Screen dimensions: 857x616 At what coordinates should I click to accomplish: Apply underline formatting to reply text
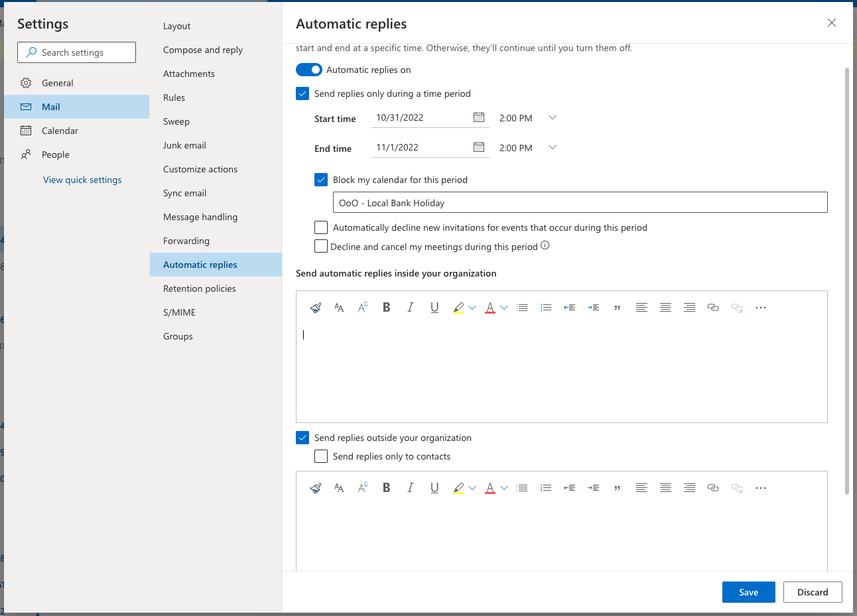[x=434, y=307]
